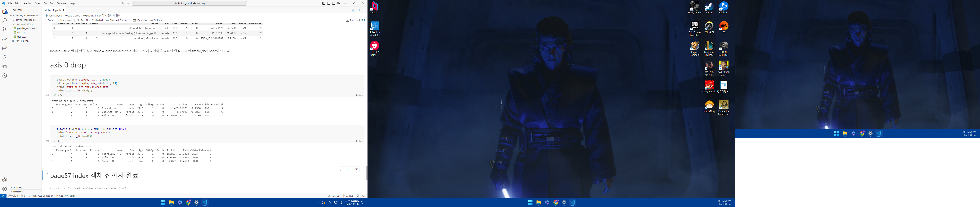Open the Extensions view icon
Screen dimensions: 980x207
5,48
